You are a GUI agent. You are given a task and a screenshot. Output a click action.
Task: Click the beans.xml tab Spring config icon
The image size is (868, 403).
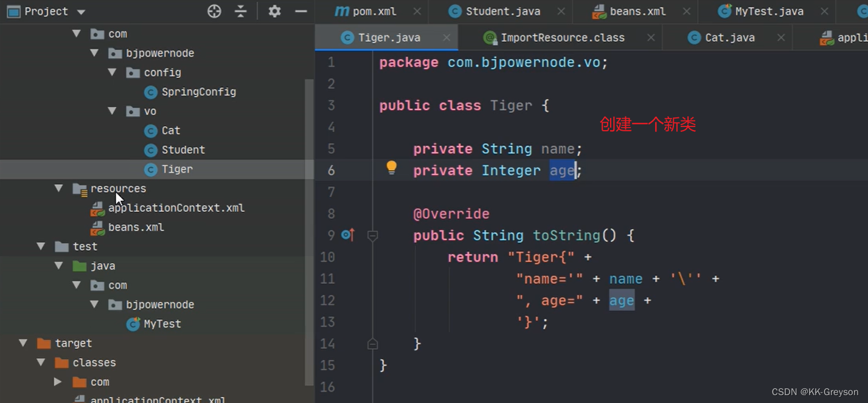[x=599, y=11]
